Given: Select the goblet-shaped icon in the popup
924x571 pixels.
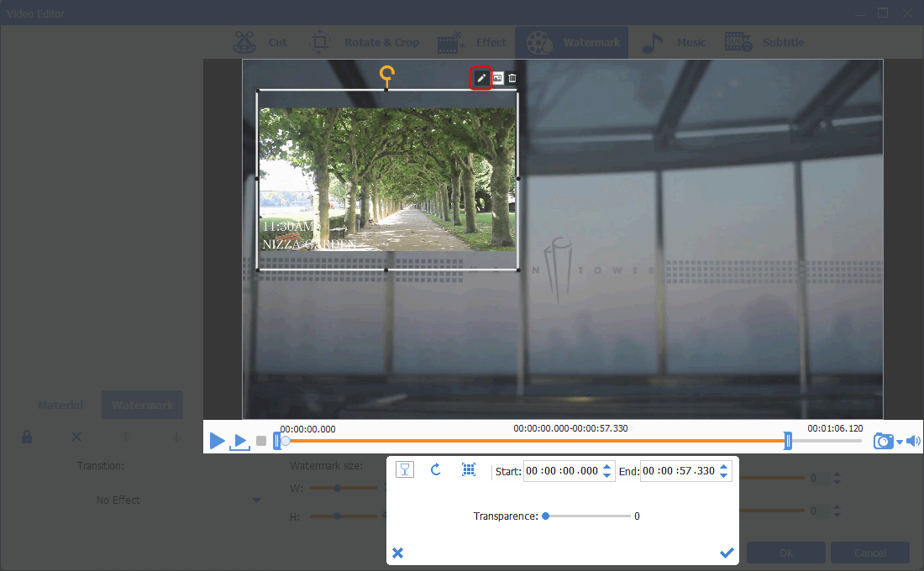Looking at the screenshot, I should point(405,470).
